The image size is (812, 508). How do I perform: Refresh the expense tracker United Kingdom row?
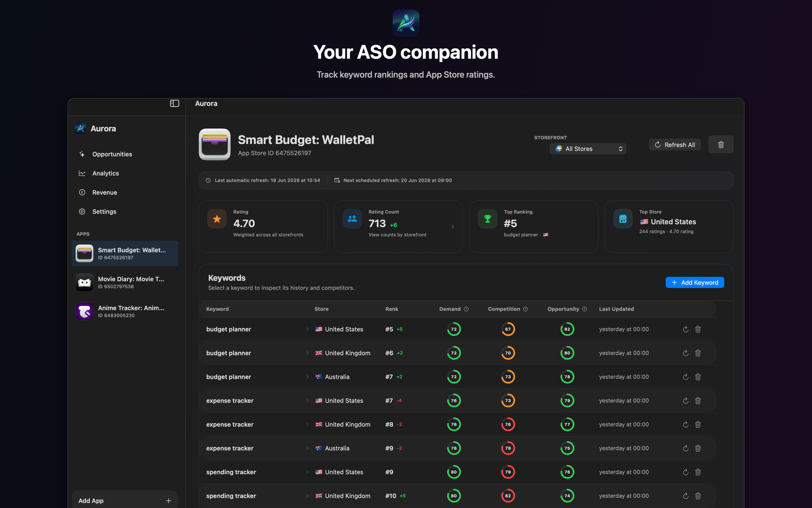coord(685,425)
